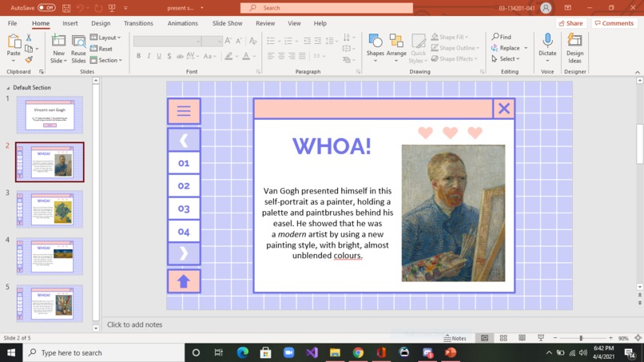The height and width of the screenshot is (362, 644).
Task: Click the Normal view icon
Action: click(x=485, y=338)
